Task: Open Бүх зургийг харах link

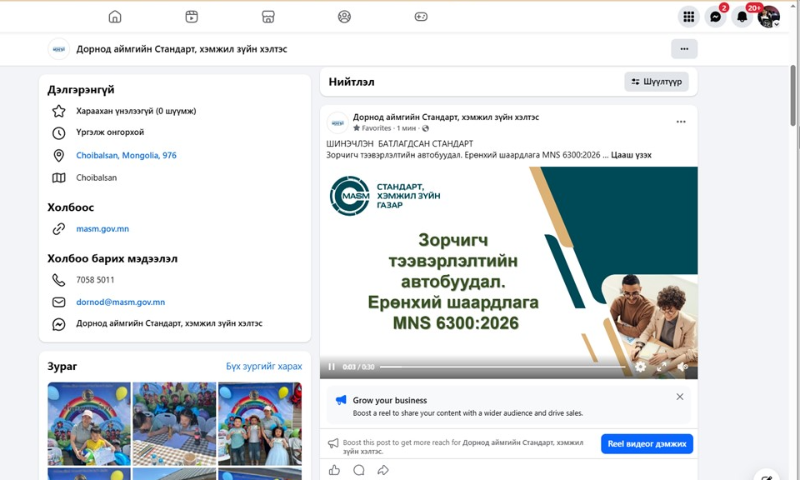Action: 264,366
